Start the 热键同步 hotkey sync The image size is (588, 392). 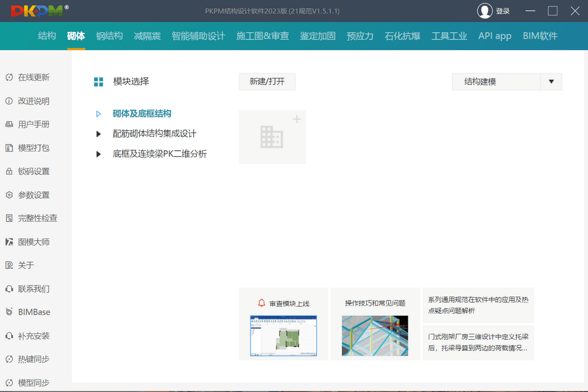click(x=34, y=359)
